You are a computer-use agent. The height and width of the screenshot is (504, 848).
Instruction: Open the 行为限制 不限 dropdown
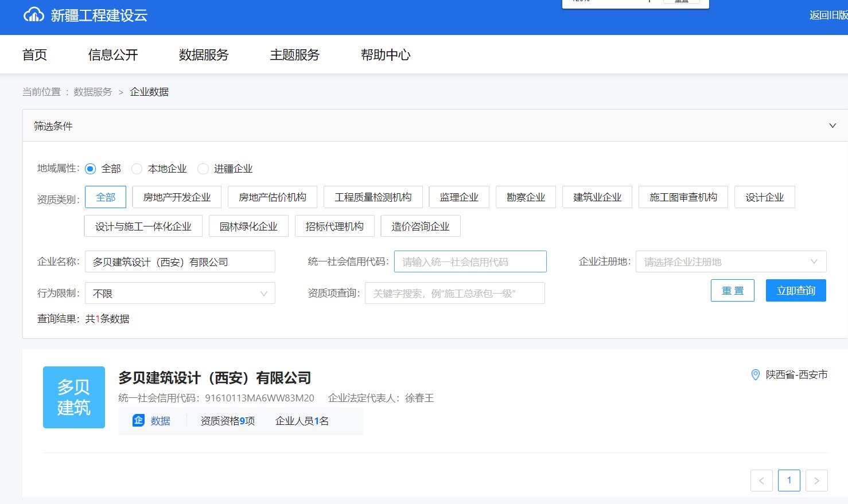coord(180,293)
